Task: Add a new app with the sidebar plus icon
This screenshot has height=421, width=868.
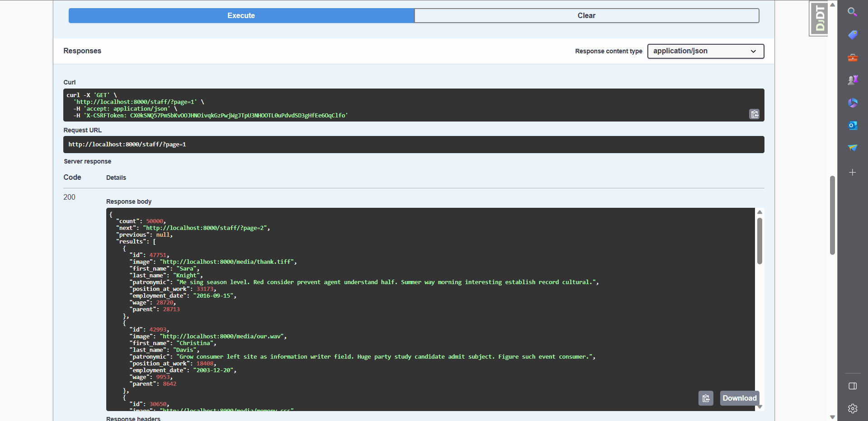Action: [x=853, y=172]
